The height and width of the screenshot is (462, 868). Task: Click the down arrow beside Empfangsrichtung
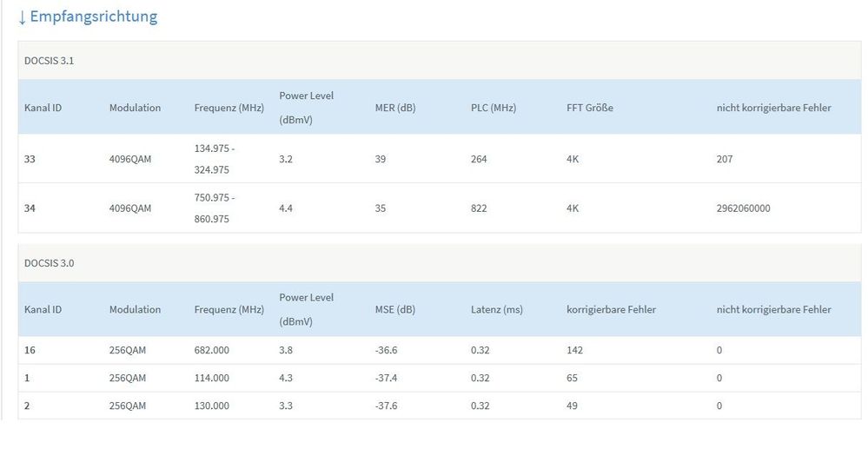(x=23, y=16)
